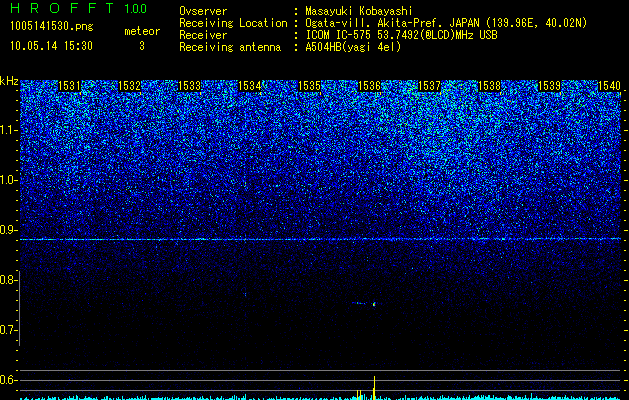Click time marker 1536

click(x=369, y=85)
